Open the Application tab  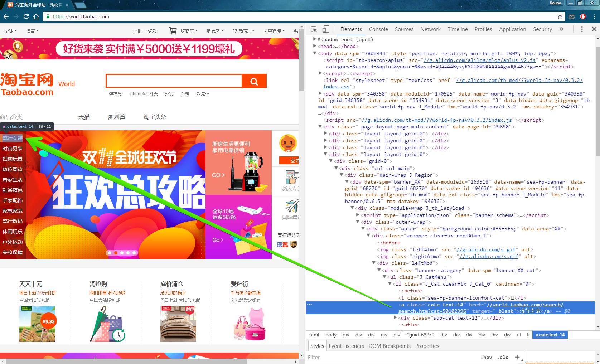[x=513, y=29]
